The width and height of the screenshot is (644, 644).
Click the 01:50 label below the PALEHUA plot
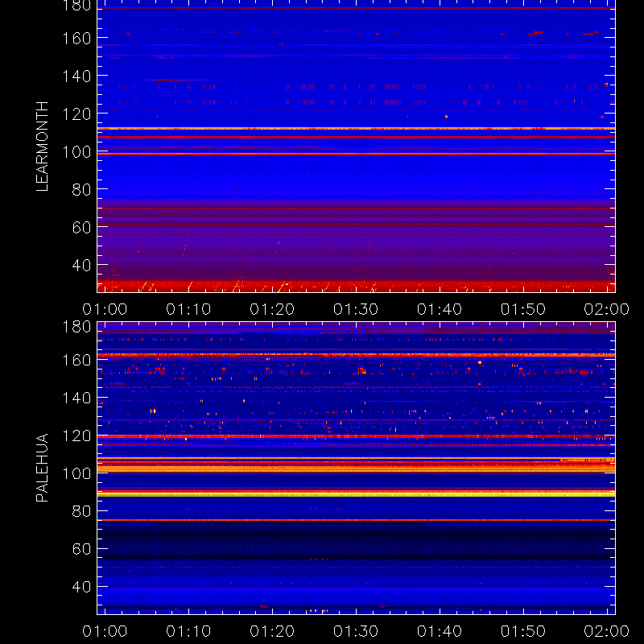[522, 631]
